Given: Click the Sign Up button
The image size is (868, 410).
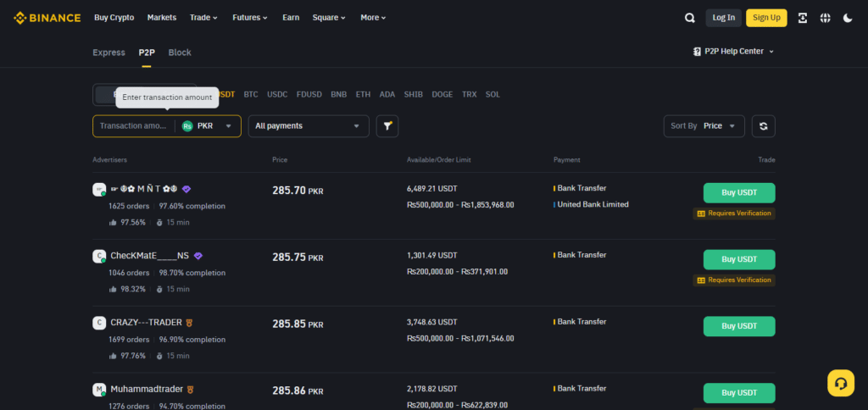Looking at the screenshot, I should [766, 18].
